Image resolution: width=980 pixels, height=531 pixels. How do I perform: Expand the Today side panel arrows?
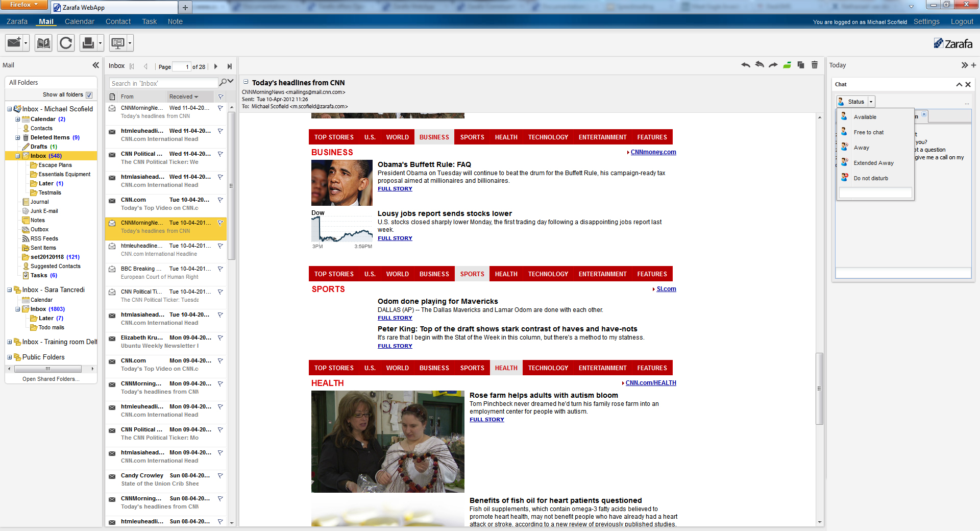pos(964,65)
